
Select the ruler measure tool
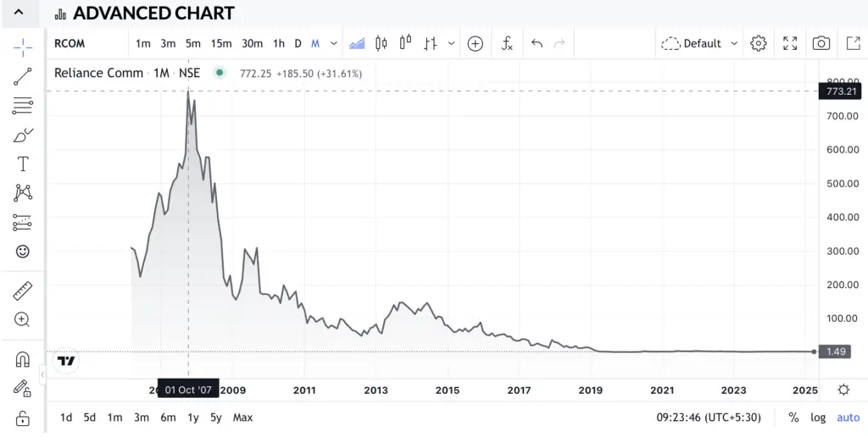[x=23, y=291]
